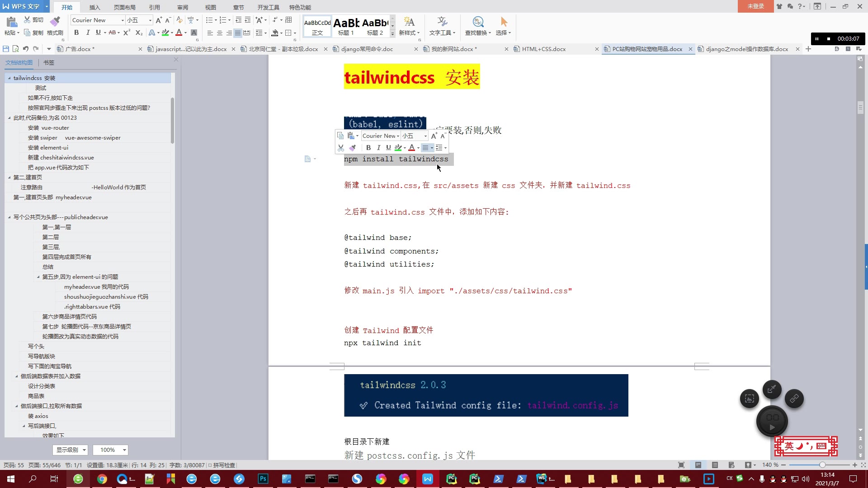Click the Underline formatting icon
Image resolution: width=868 pixels, height=488 pixels.
click(x=387, y=147)
